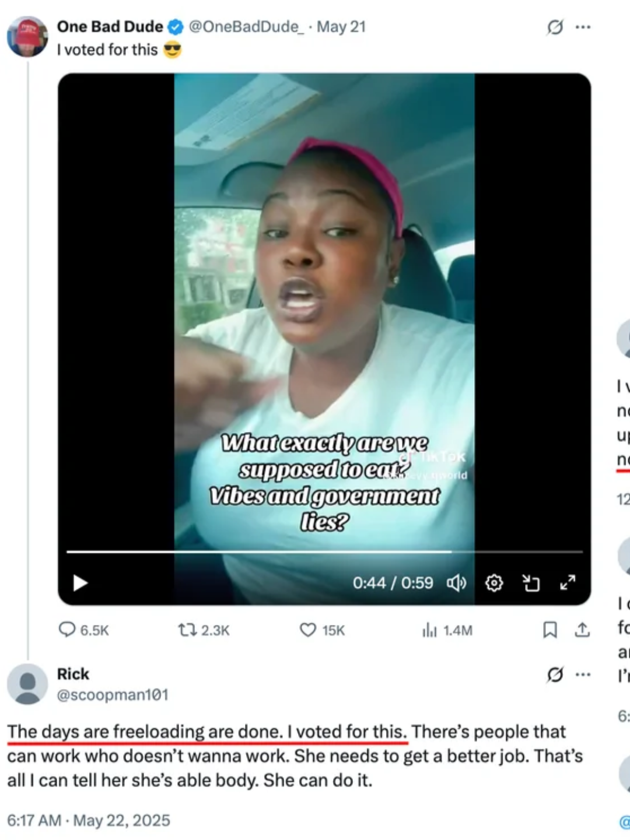Share the One Bad Dude post
This screenshot has width=630, height=840.
582,630
